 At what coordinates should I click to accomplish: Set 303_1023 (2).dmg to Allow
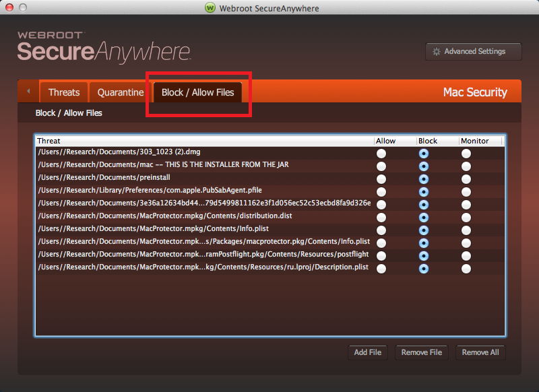381,154
